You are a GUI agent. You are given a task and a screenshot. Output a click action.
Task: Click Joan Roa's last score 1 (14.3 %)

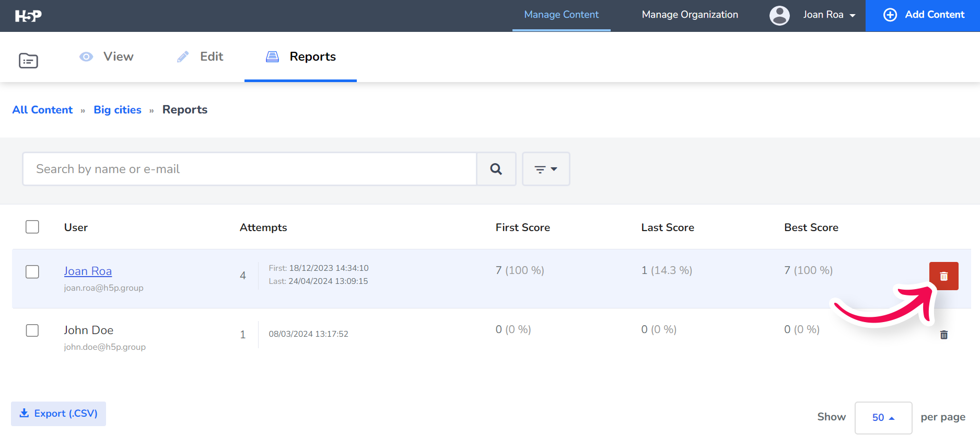pyautogui.click(x=667, y=270)
